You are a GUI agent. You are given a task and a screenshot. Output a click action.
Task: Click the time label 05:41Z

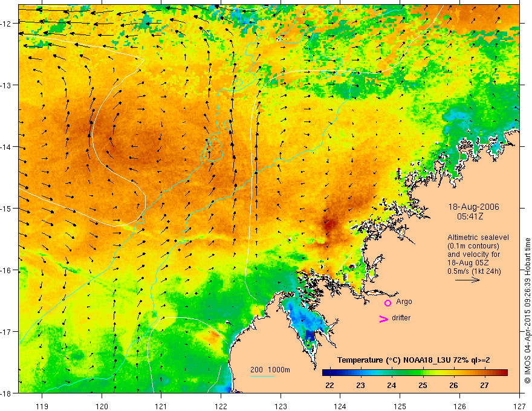470,216
